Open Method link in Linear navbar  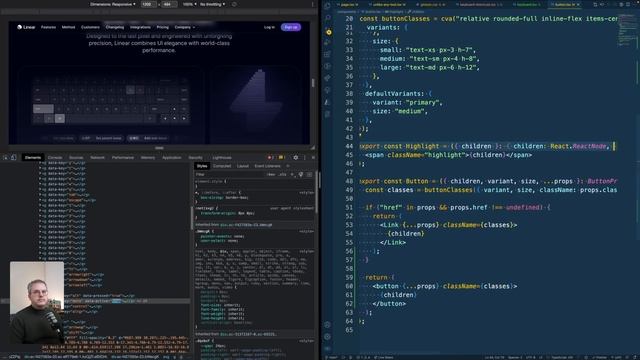(68, 27)
